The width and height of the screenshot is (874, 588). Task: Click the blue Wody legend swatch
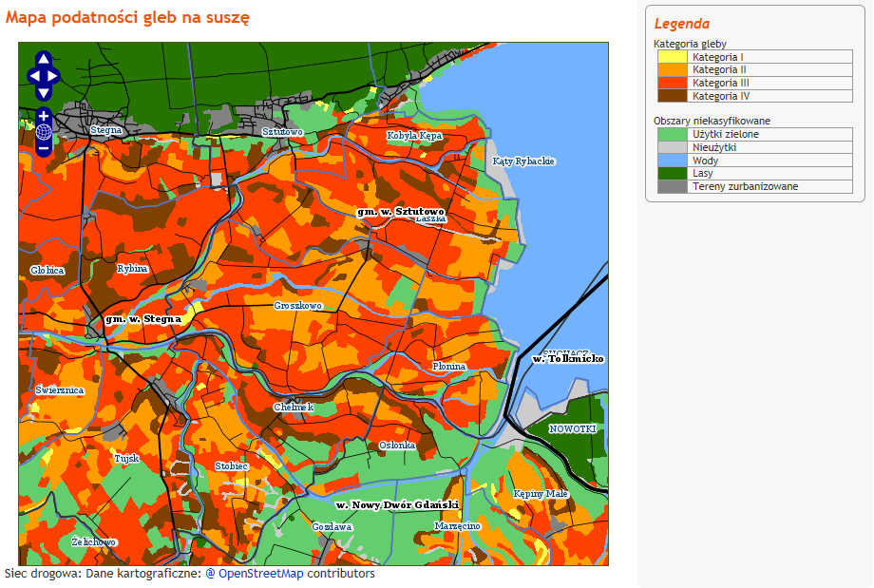coord(672,161)
